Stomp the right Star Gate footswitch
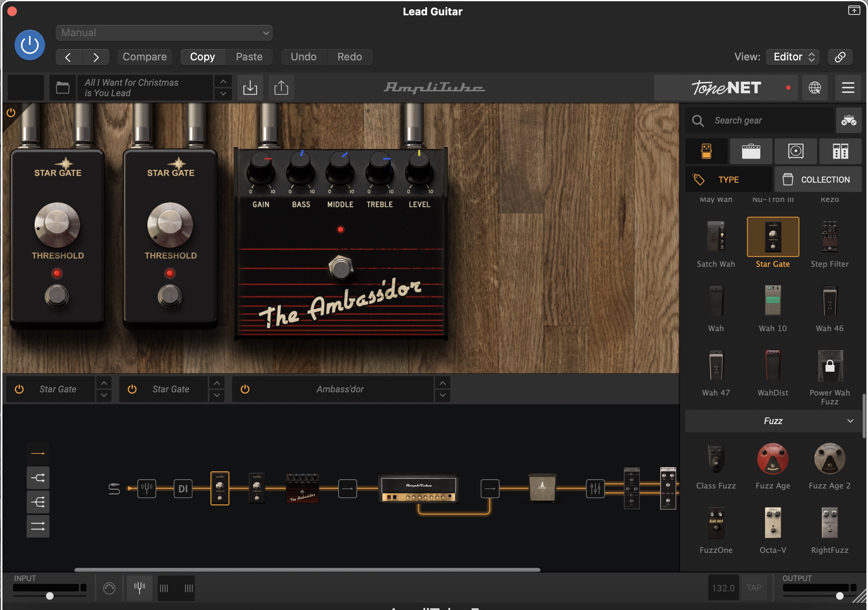868x610 pixels. point(169,296)
